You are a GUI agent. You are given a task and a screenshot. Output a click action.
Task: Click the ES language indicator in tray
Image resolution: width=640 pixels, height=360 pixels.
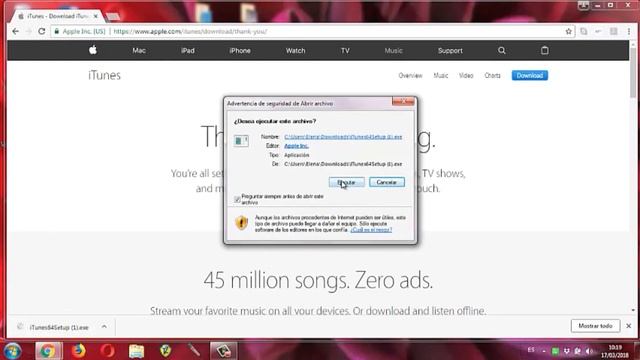tap(531, 350)
